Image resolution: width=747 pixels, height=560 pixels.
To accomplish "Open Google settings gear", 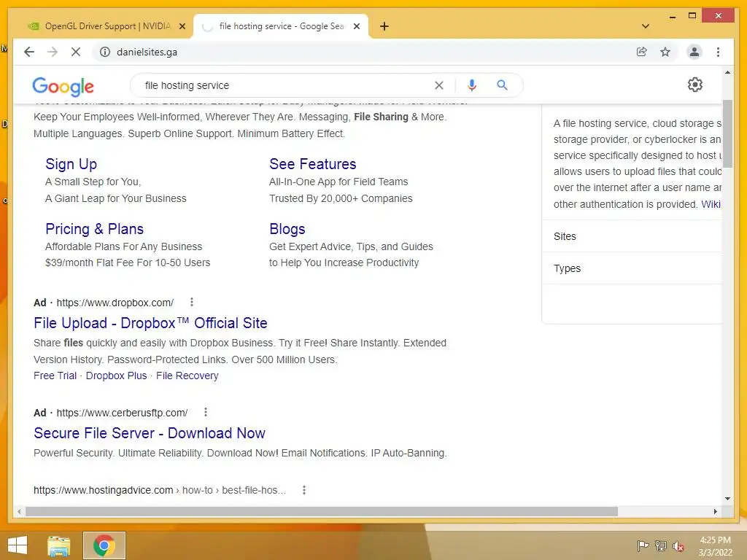I will click(x=695, y=85).
